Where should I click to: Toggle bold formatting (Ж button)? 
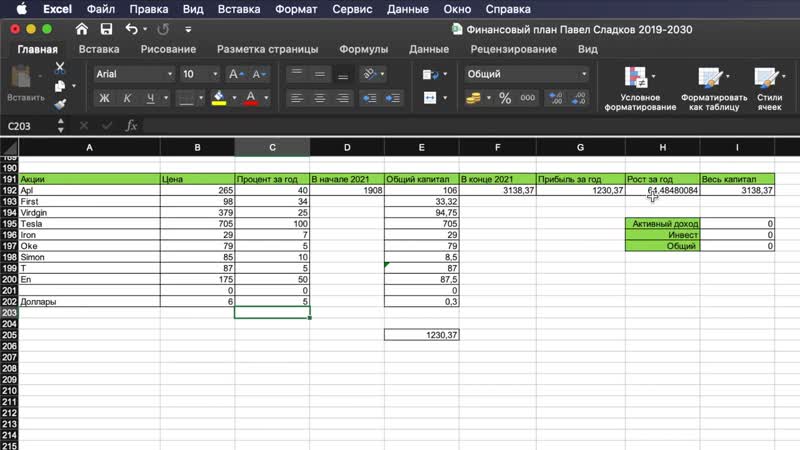pyautogui.click(x=103, y=98)
